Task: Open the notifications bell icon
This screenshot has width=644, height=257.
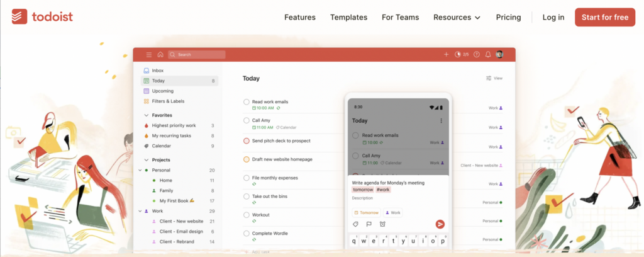Action: click(488, 54)
